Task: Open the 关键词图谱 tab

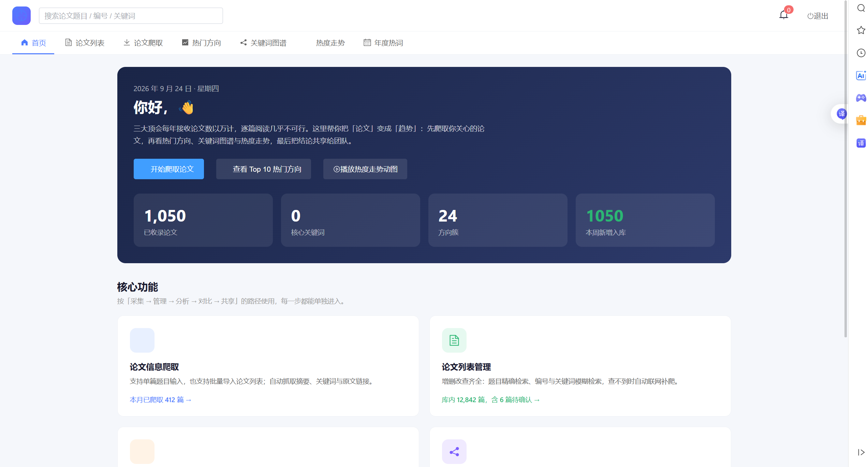Action: coord(263,43)
